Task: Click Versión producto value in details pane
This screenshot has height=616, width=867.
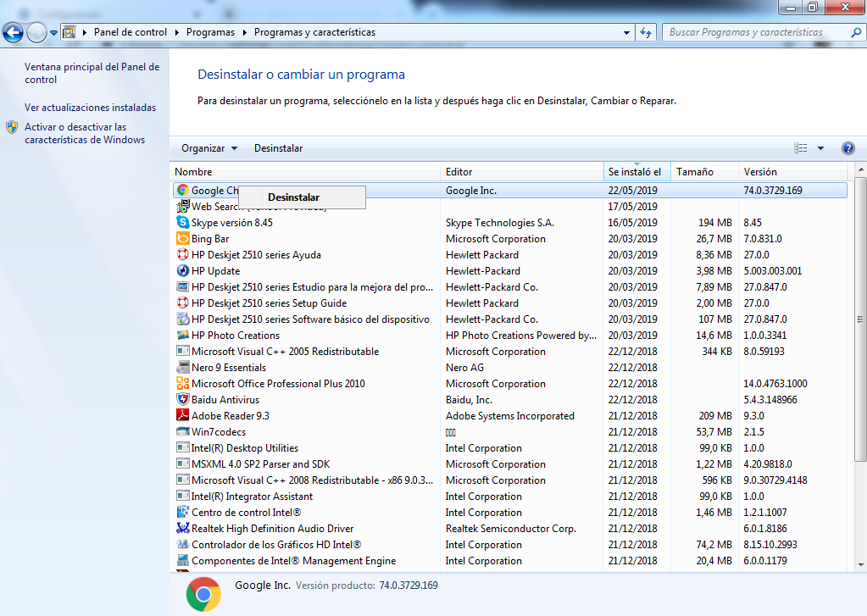Action: click(x=408, y=585)
